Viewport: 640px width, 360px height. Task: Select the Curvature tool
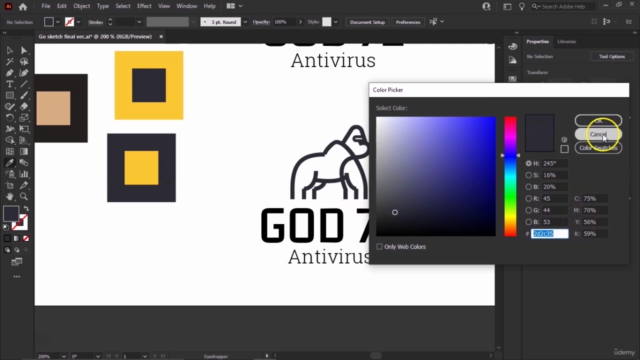point(24,73)
